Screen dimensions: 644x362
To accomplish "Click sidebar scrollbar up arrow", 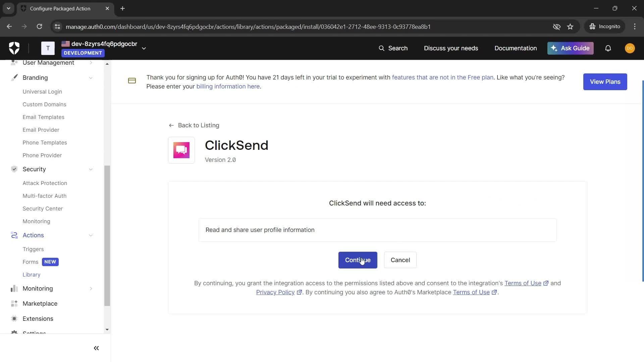I will click(107, 64).
